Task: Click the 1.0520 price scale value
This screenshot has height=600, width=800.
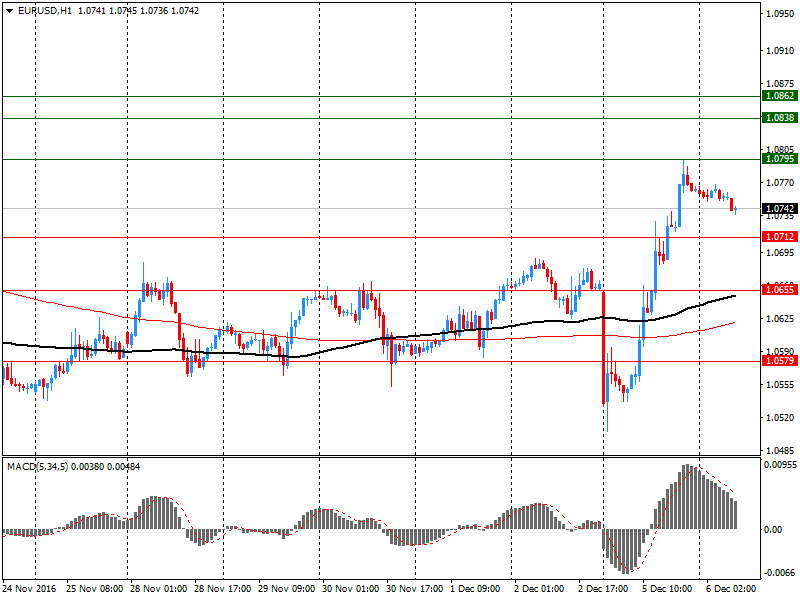Action: (x=780, y=418)
